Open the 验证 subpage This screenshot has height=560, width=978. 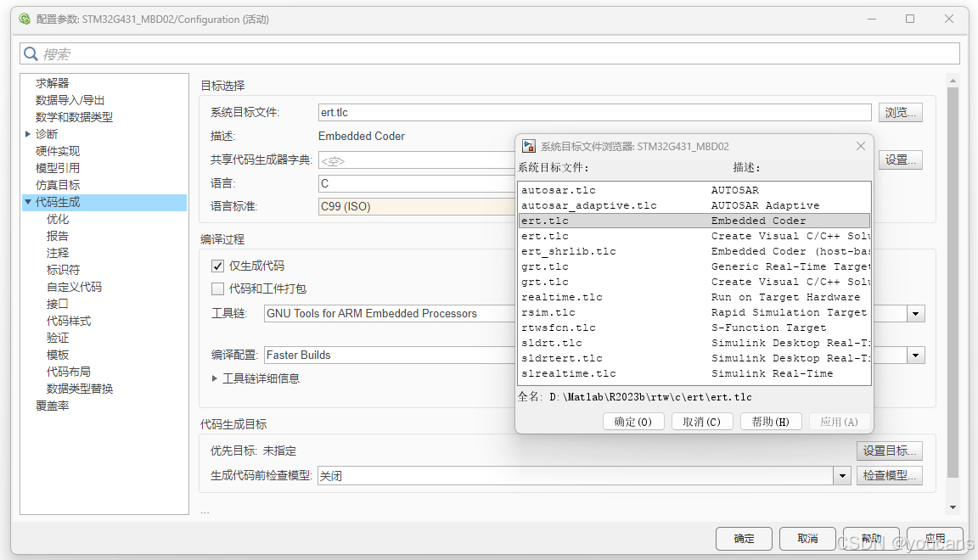[x=58, y=338]
